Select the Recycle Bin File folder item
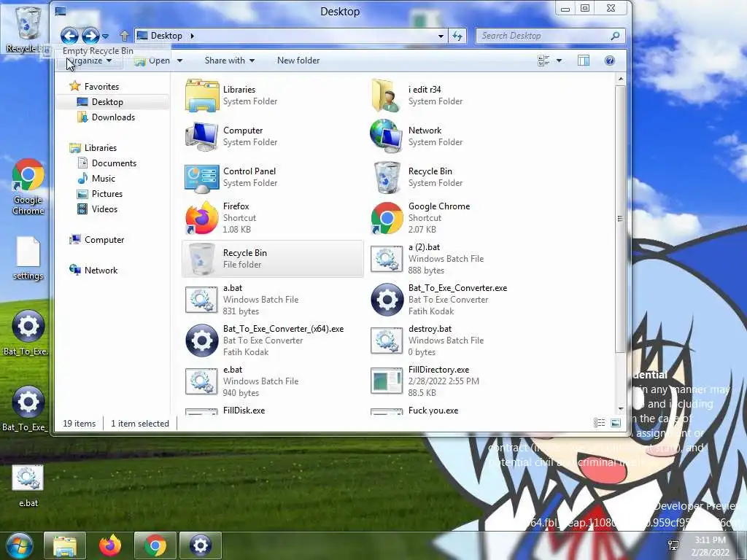Image resolution: width=747 pixels, height=560 pixels. 272,259
